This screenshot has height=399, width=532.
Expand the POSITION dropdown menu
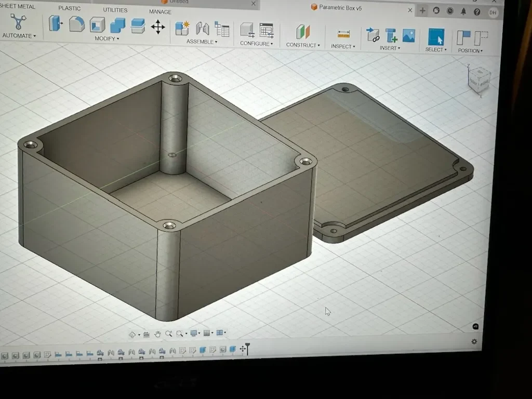470,50
